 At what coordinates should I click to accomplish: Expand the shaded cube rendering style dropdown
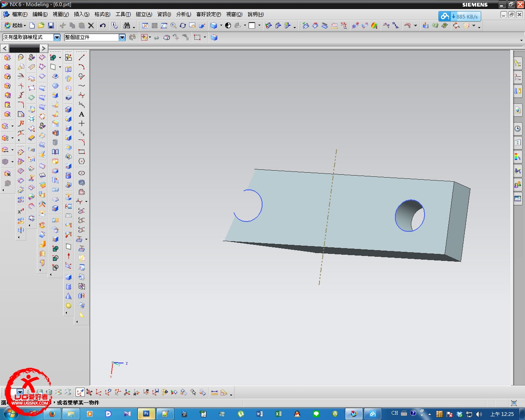[x=221, y=25]
